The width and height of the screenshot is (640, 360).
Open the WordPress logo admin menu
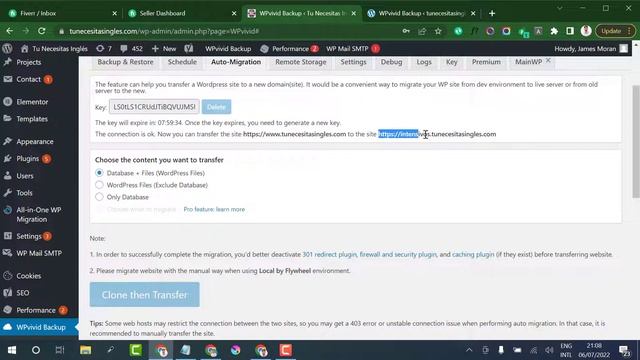click(7, 49)
